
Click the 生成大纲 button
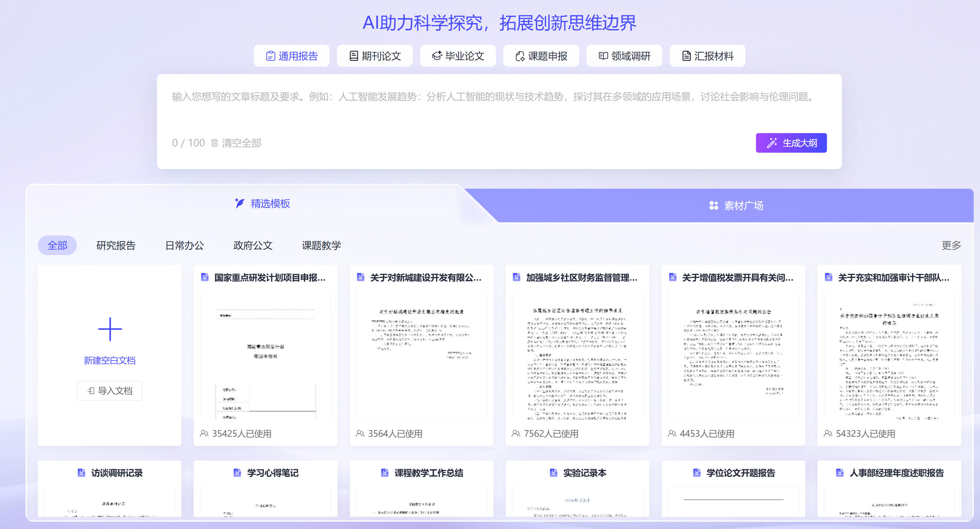[x=791, y=143]
